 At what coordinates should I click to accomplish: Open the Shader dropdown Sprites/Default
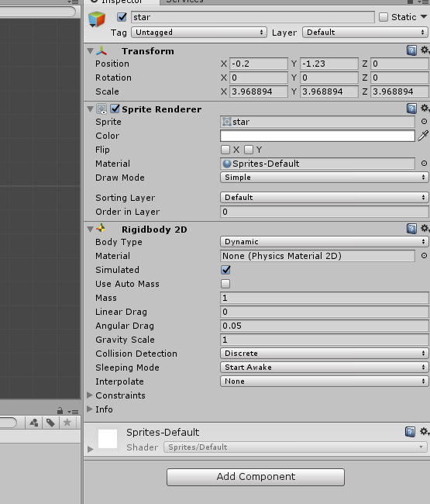[x=295, y=447]
